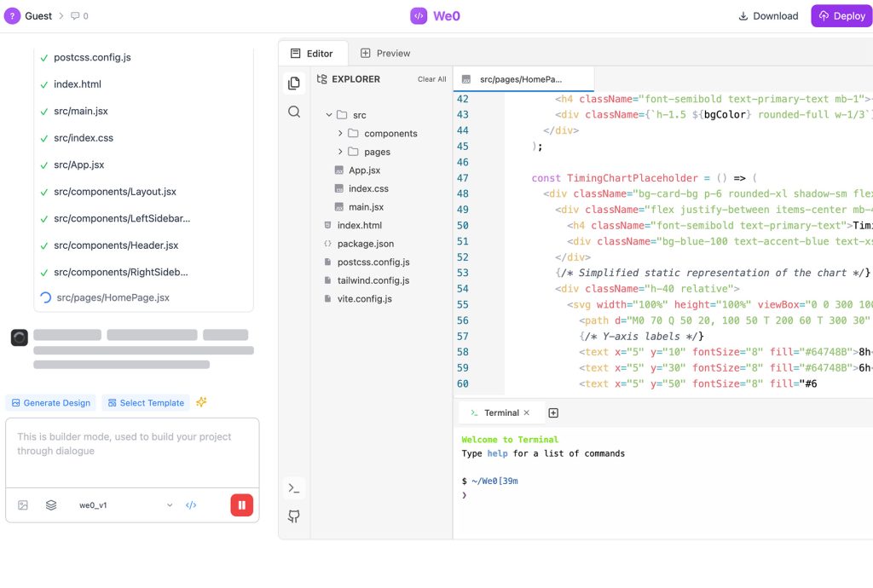Click src/components/RightSideb... in files list
Image resolution: width=873 pixels, height=588 pixels.
pos(121,273)
